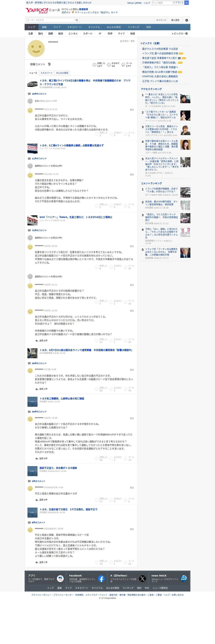Screen dimensions: 215x644
Task: Click the reply arrow on 3/7 3:48 comment
Action: (x=37, y=389)
